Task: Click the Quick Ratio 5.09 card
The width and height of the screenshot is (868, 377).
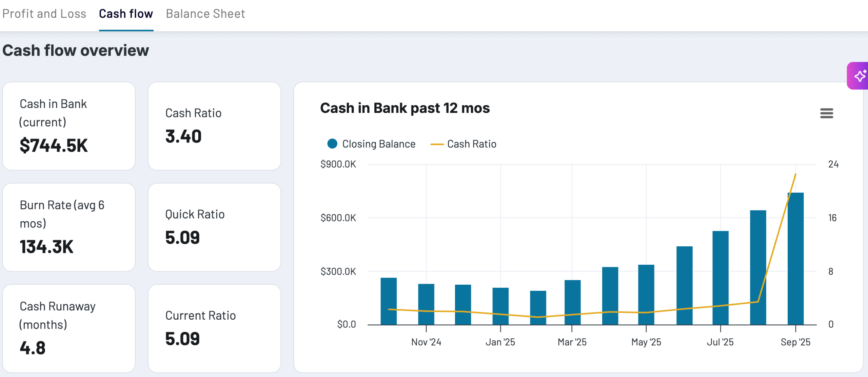Action: point(214,227)
